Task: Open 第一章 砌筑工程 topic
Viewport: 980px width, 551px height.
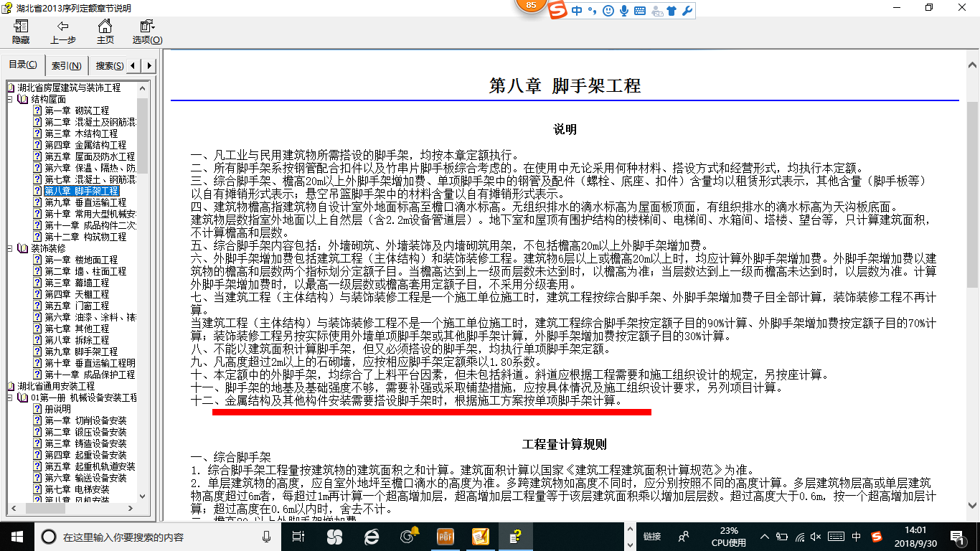Action: tap(77, 110)
